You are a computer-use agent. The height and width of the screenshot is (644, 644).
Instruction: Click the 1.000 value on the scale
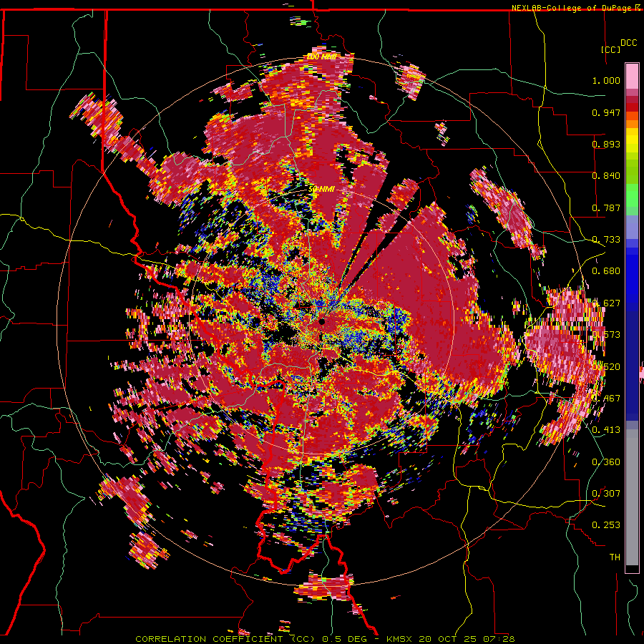(x=606, y=80)
